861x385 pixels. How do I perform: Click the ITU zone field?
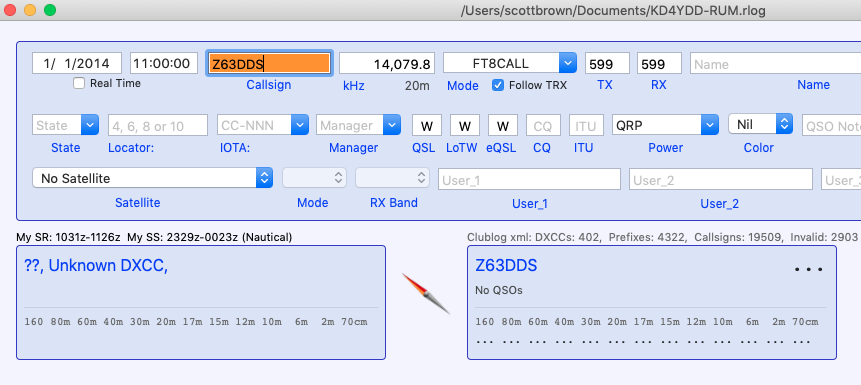pos(586,125)
